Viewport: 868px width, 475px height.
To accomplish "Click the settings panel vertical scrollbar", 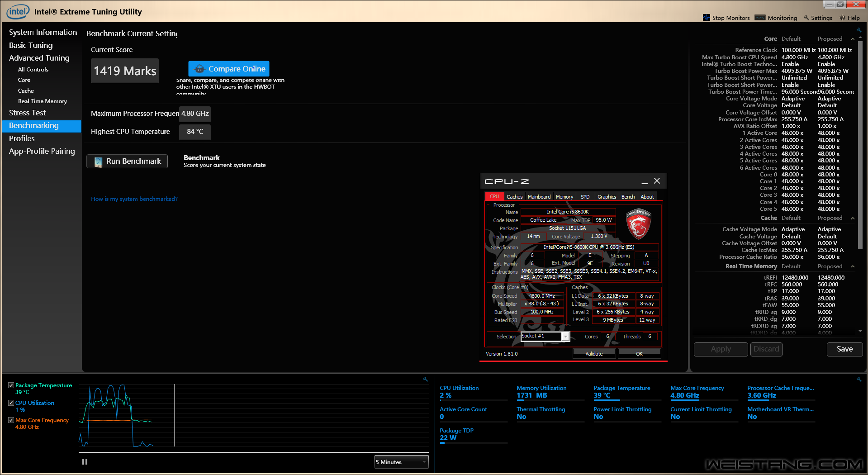I will click(860, 145).
